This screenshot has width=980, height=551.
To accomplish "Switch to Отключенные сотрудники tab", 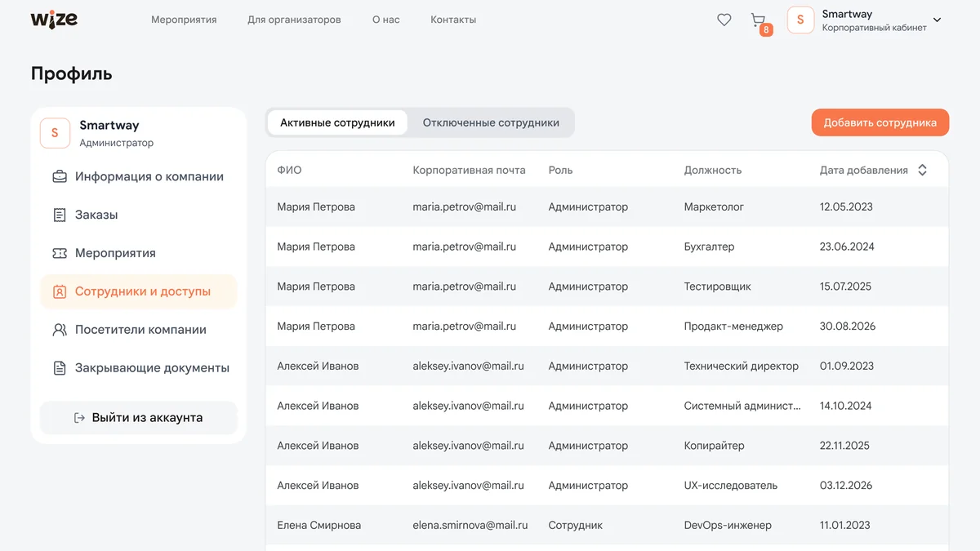I will pyautogui.click(x=491, y=122).
